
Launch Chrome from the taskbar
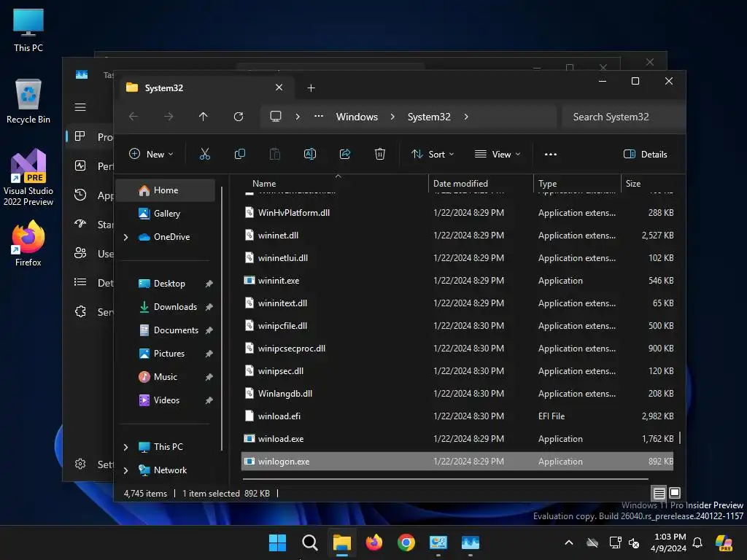click(x=406, y=542)
